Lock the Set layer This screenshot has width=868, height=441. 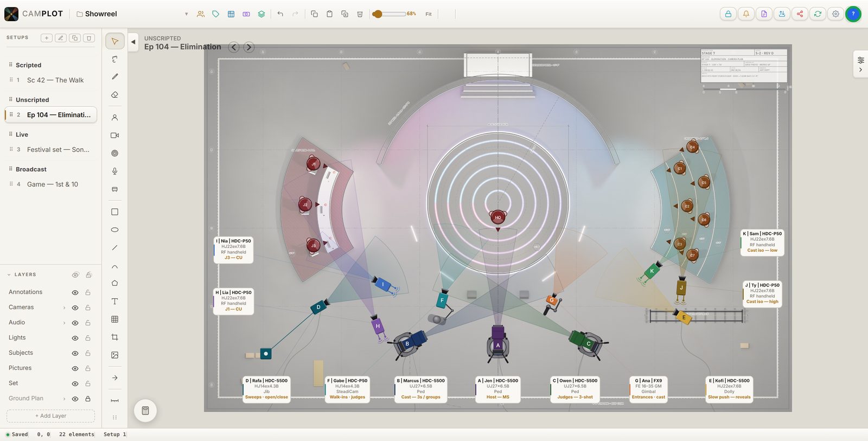coord(88,384)
